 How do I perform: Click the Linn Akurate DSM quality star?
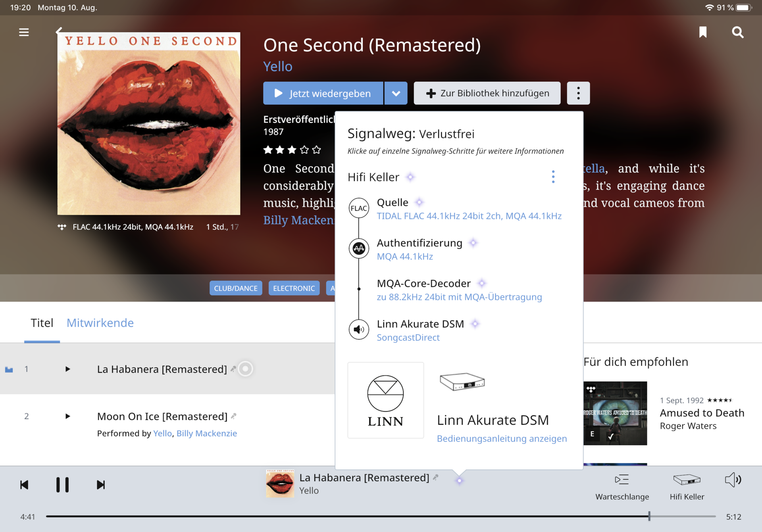[x=475, y=324]
